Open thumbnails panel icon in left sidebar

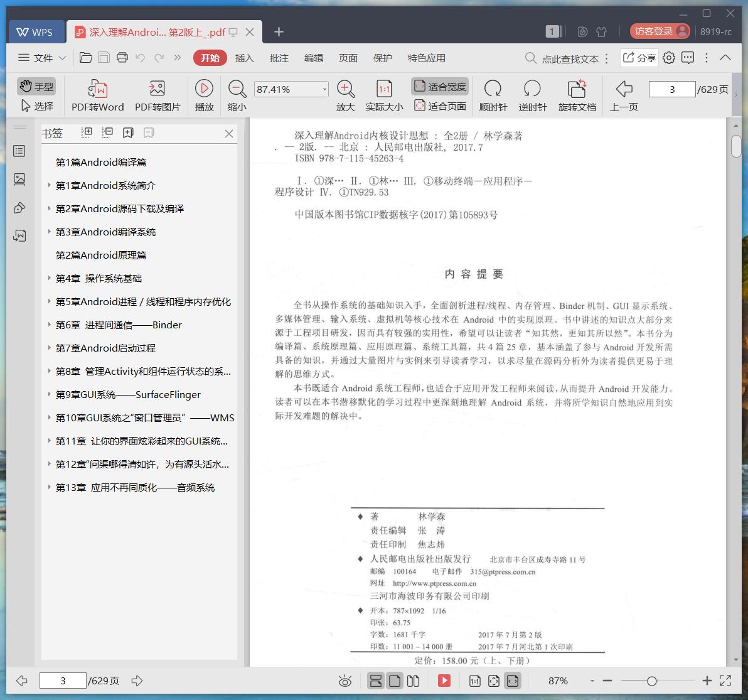[x=19, y=180]
